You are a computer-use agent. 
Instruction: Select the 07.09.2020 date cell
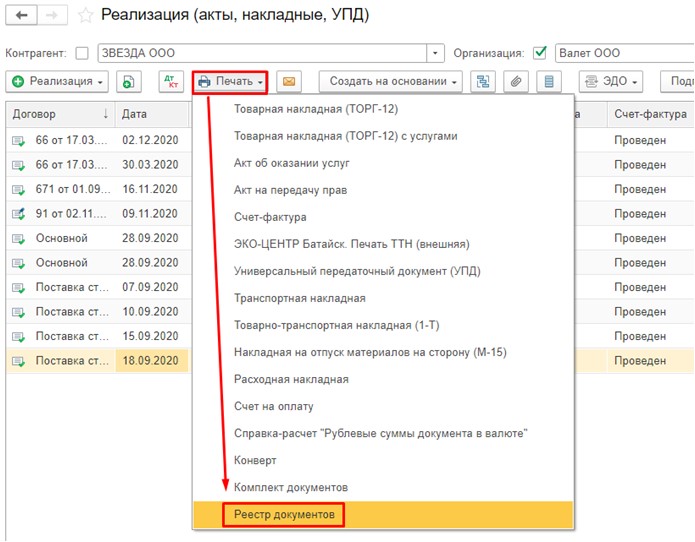point(152,287)
